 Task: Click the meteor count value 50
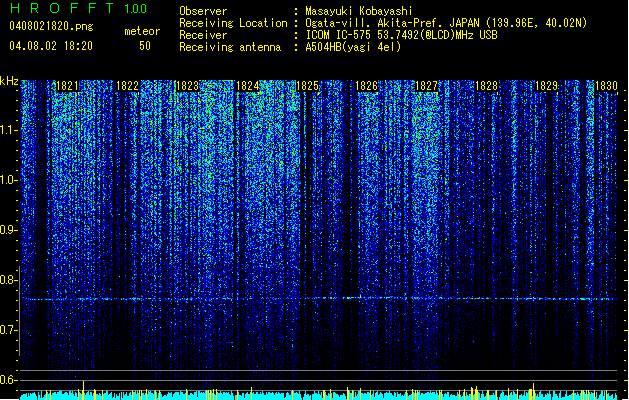(x=145, y=46)
